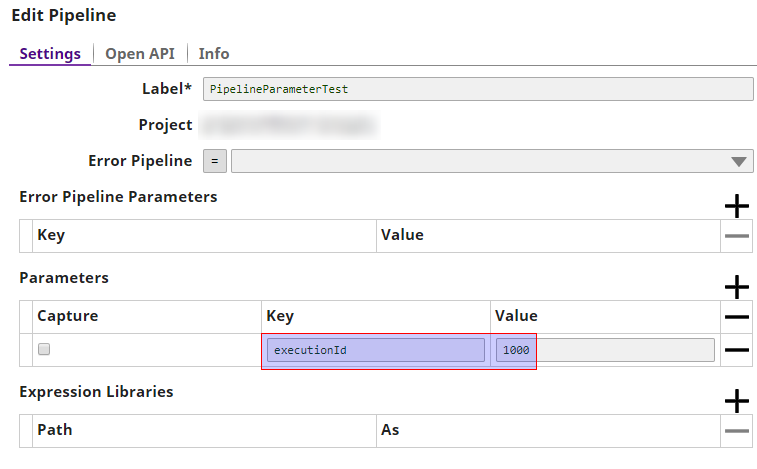This screenshot has height=469, width=757.
Task: Open the Open API tab
Action: point(139,54)
